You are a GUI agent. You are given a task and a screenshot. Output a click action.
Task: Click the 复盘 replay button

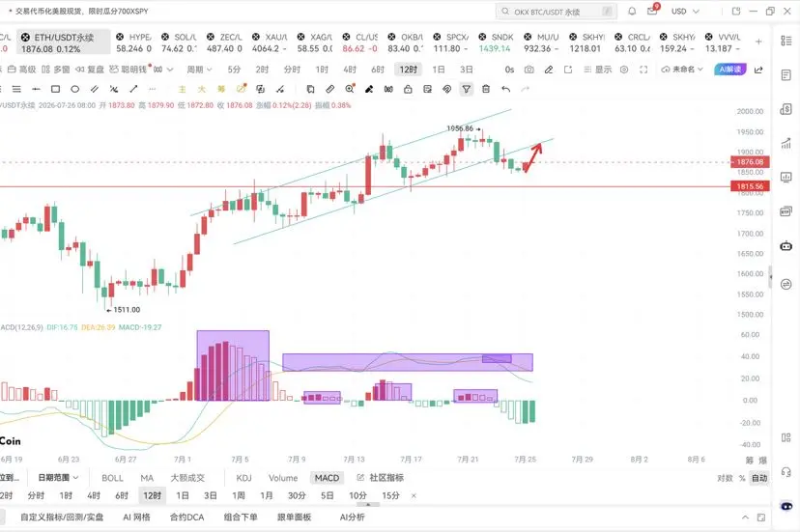(90, 70)
